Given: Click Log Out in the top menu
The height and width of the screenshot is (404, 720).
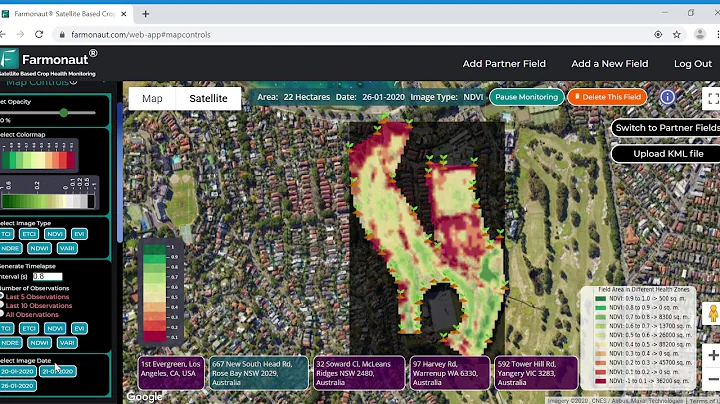Looking at the screenshot, I should [x=692, y=64].
